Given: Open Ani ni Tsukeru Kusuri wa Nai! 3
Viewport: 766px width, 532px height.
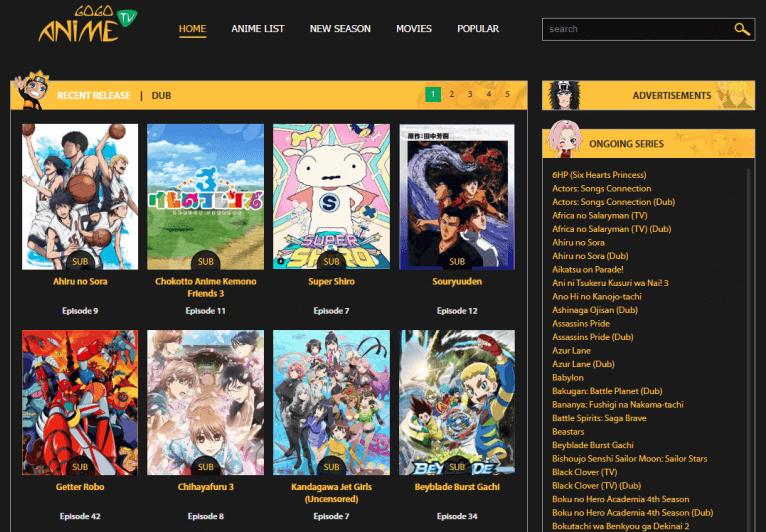Looking at the screenshot, I should point(610,283).
